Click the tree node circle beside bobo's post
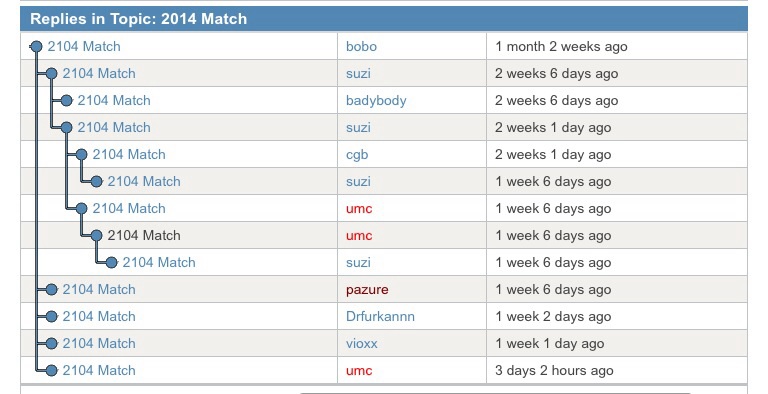Image resolution: width=768 pixels, height=394 pixels. pos(36,47)
